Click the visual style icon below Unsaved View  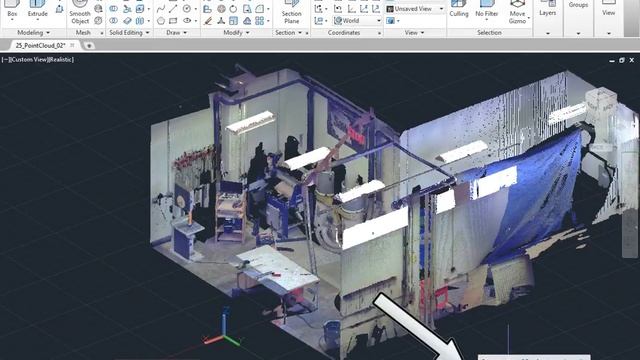pyautogui.click(x=390, y=20)
